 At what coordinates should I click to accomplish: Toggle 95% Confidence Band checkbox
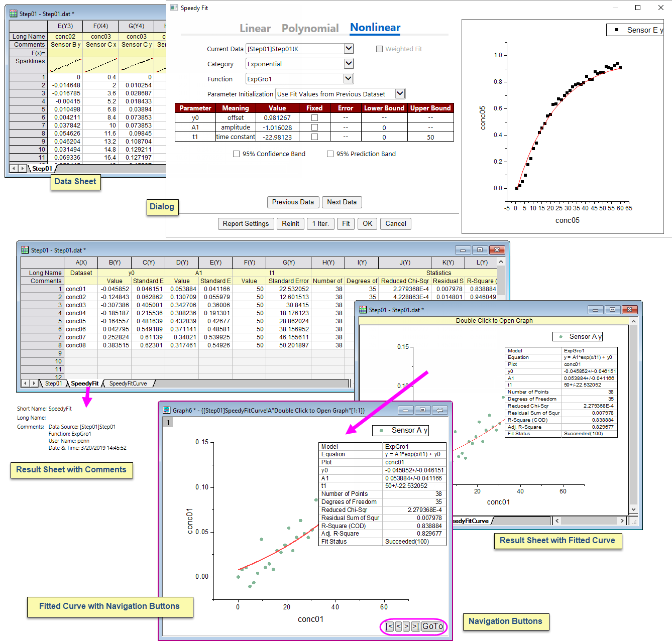point(236,154)
